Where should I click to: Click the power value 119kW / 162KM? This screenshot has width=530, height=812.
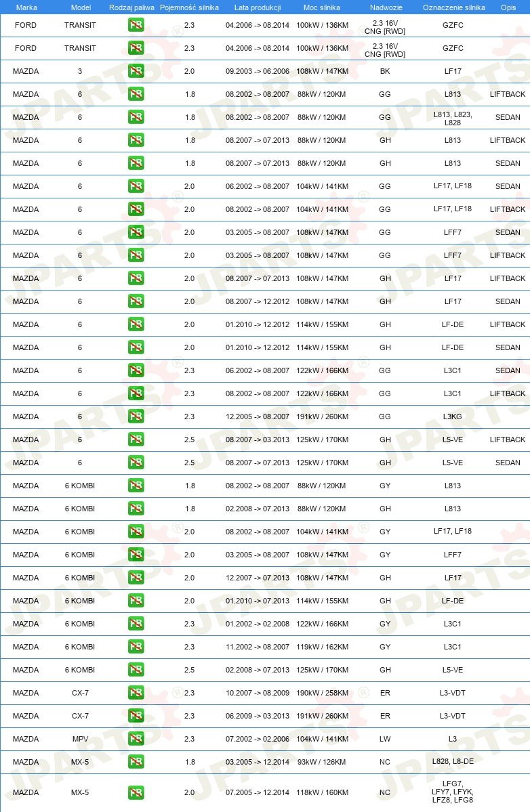point(322,646)
